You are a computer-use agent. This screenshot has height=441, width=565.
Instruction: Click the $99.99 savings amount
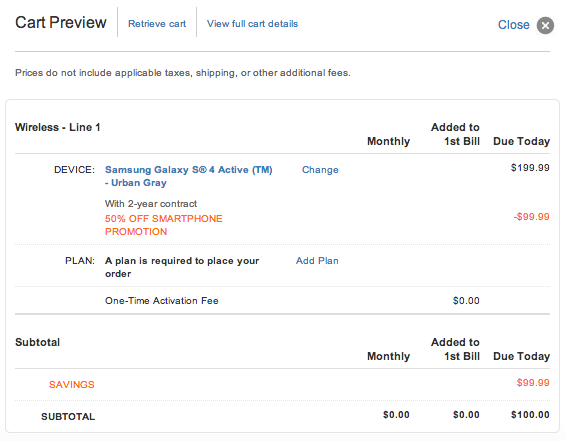click(x=533, y=383)
